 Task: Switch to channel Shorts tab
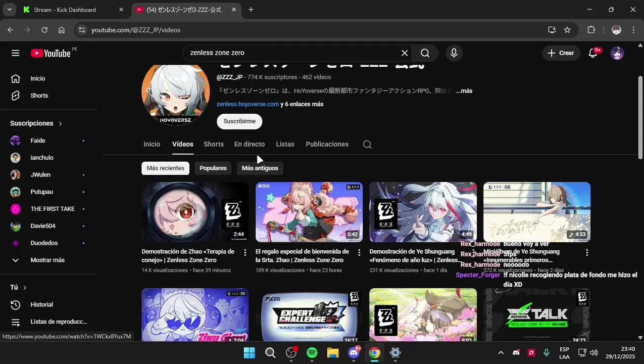tap(214, 144)
